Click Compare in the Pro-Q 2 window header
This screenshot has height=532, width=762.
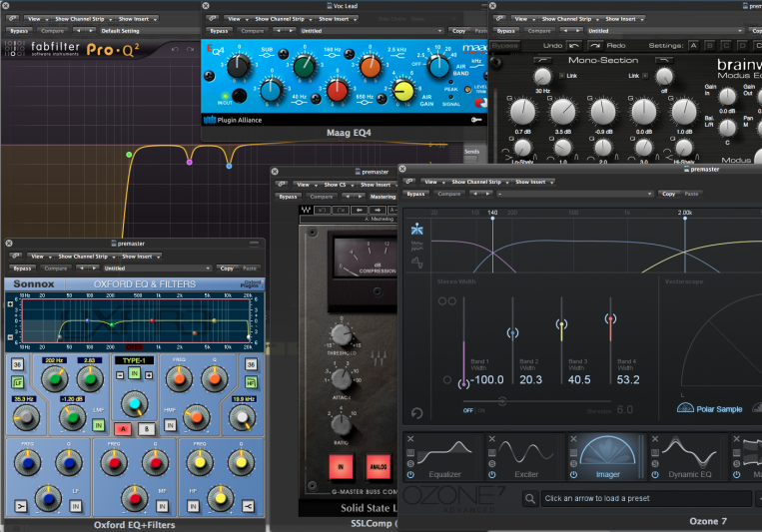click(x=53, y=31)
